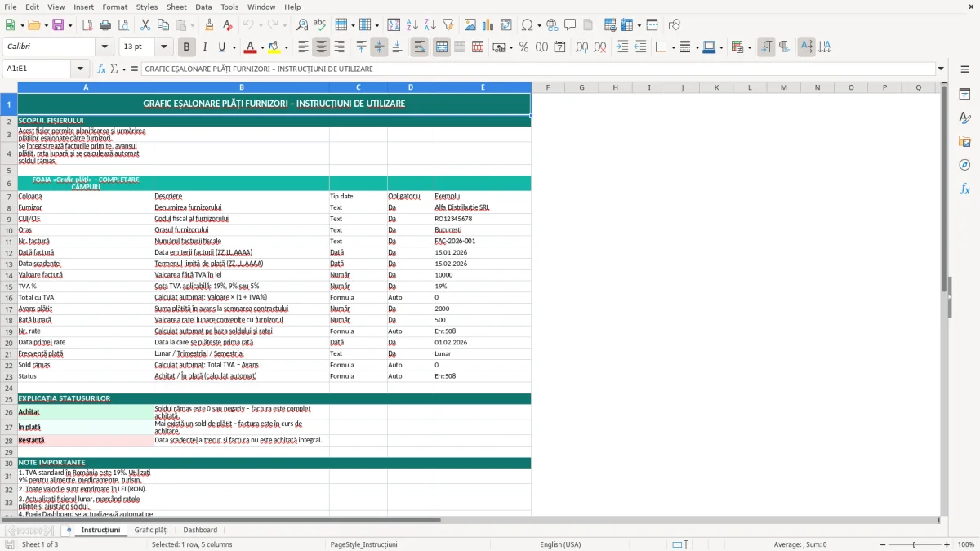The height and width of the screenshot is (551, 980).
Task: Insert a hyperlink
Action: pyautogui.click(x=552, y=25)
